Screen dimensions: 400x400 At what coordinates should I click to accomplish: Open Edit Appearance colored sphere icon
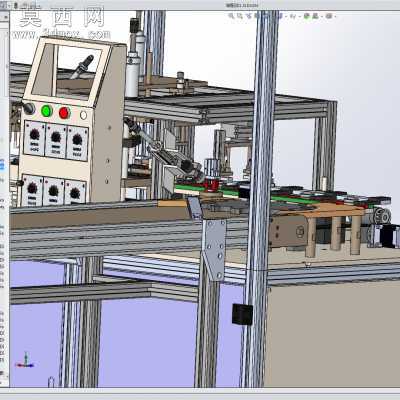click(x=307, y=16)
